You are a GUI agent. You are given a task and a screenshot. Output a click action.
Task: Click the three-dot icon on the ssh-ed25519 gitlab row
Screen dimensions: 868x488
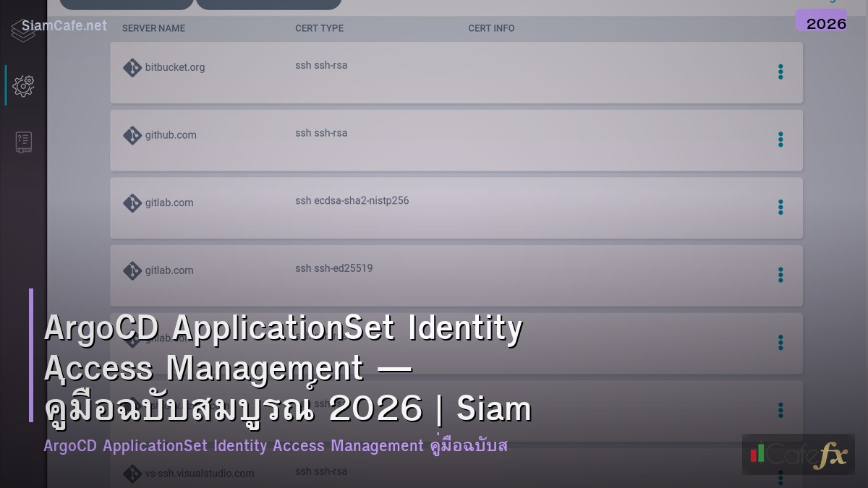coord(780,275)
